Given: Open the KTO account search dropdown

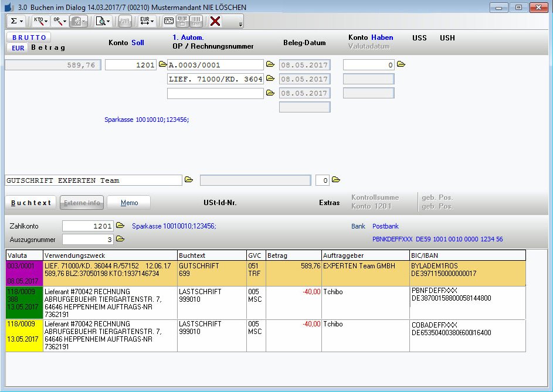Looking at the screenshot, I should point(41,21).
